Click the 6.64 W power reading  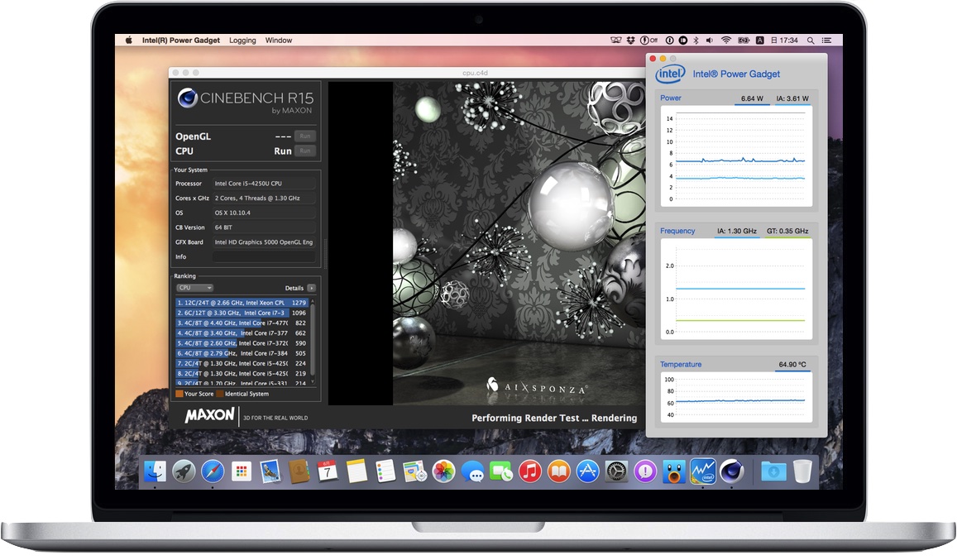[x=752, y=98]
